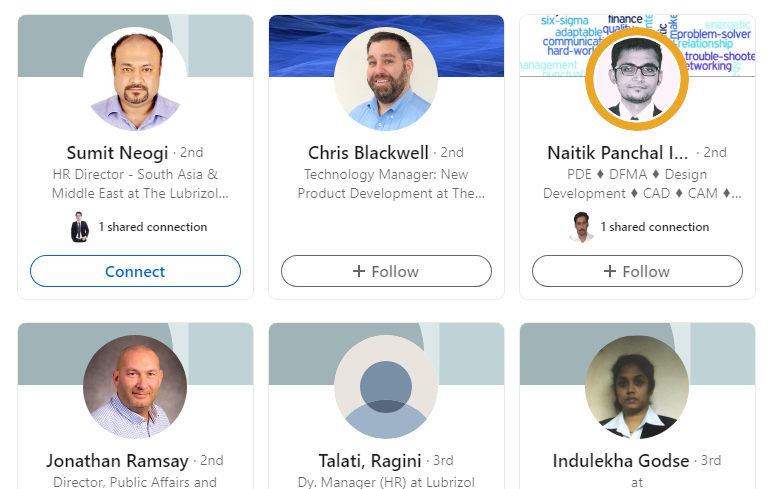Click the shared connection avatar under Naitik Panchal
The height and width of the screenshot is (489, 775).
(x=581, y=227)
